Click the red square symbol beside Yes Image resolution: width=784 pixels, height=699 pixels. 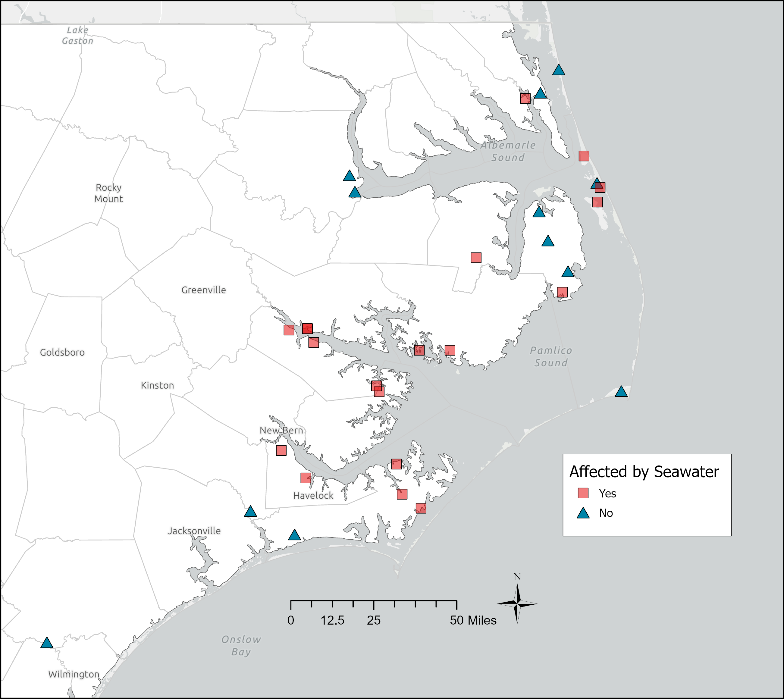(x=583, y=493)
